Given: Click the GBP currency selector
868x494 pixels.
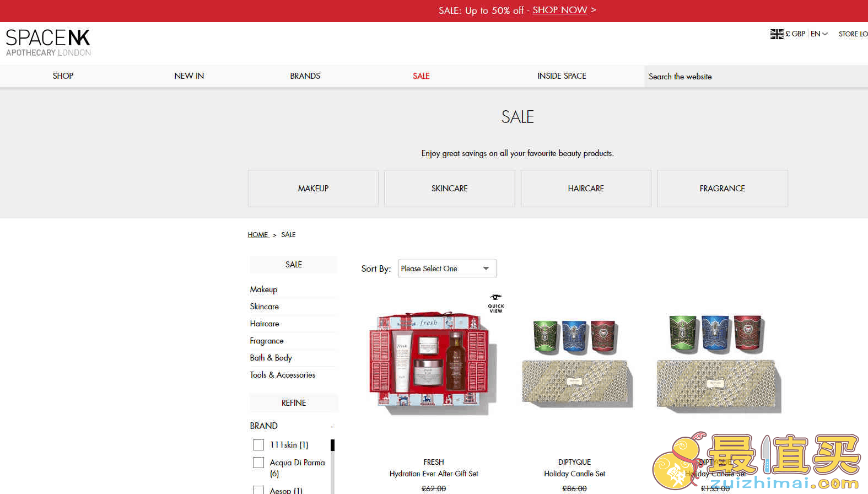Looking at the screenshot, I should (795, 34).
